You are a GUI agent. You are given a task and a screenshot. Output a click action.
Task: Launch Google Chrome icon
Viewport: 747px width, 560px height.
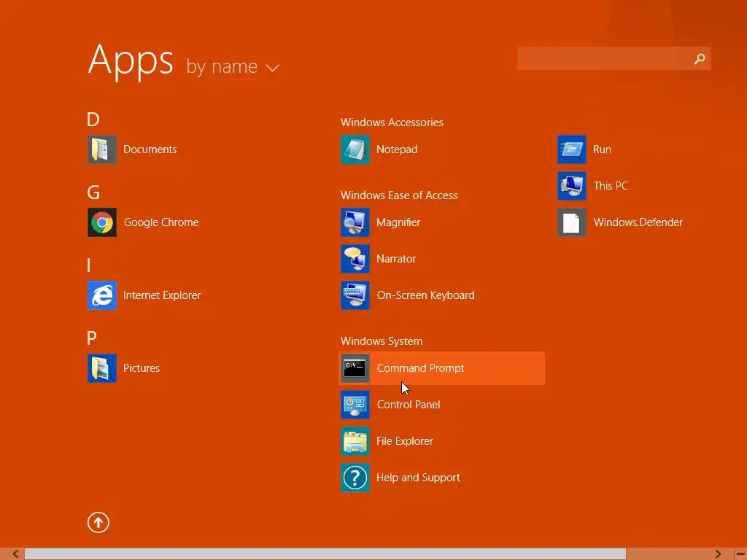[x=102, y=222]
